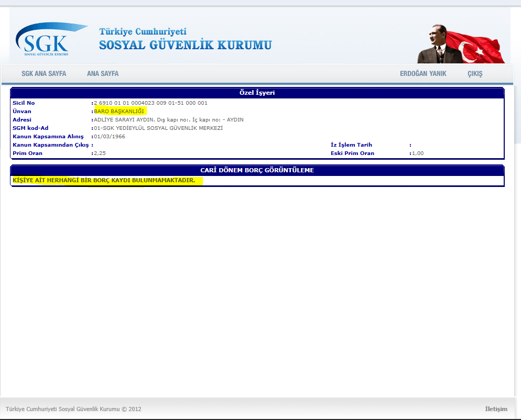Screen dimensions: 521x420
Task: Click the Kanun Kapsamına Alınış label
Action: [48, 137]
